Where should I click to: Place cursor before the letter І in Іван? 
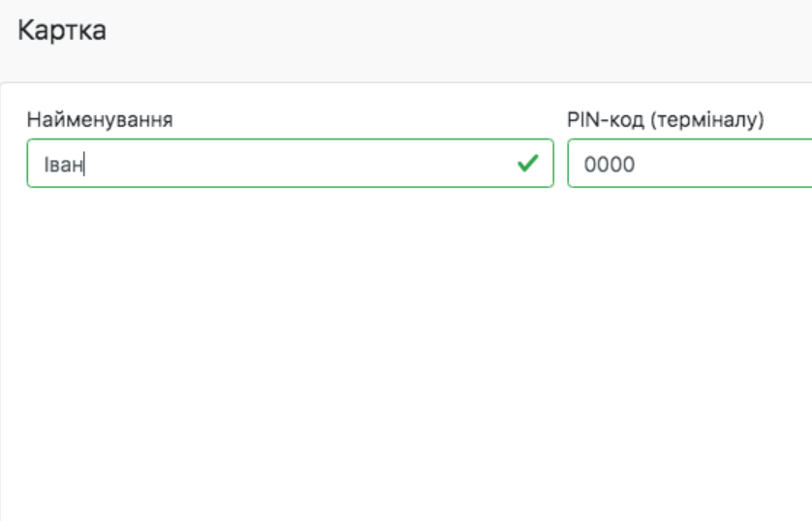[44, 165]
